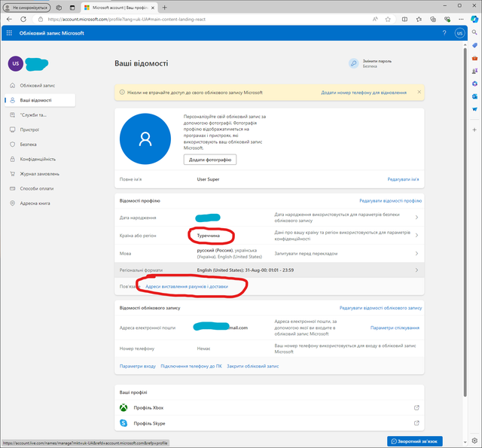Open Edge sidebar settings gear
Image resolution: width=482 pixels, height=448 pixels.
coord(474,440)
